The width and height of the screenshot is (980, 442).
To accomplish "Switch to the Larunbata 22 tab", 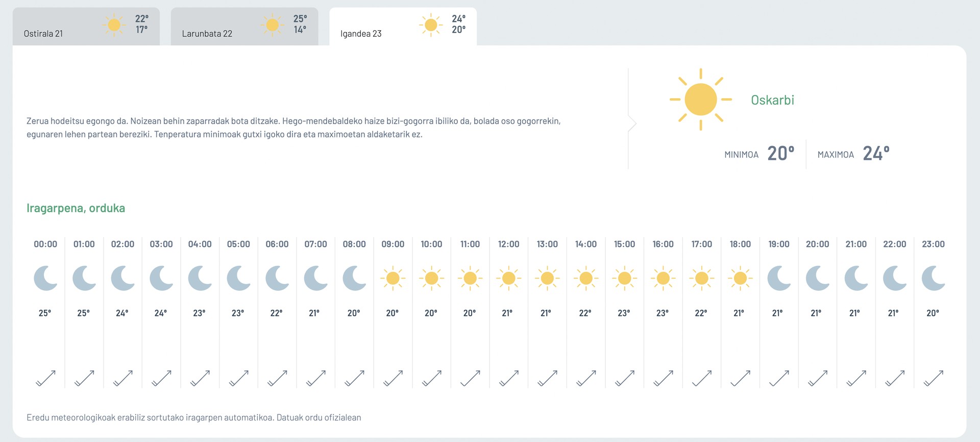I will pyautogui.click(x=244, y=27).
